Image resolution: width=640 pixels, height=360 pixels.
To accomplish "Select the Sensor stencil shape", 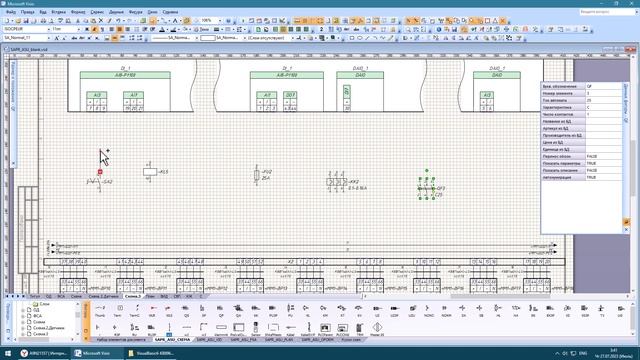I will click(256, 329).
